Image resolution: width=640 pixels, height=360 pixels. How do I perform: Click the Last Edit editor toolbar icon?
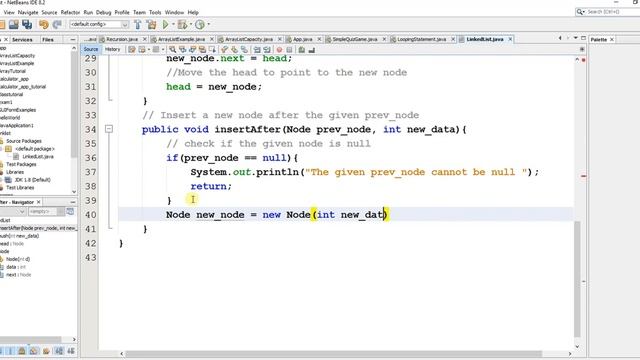point(132,49)
